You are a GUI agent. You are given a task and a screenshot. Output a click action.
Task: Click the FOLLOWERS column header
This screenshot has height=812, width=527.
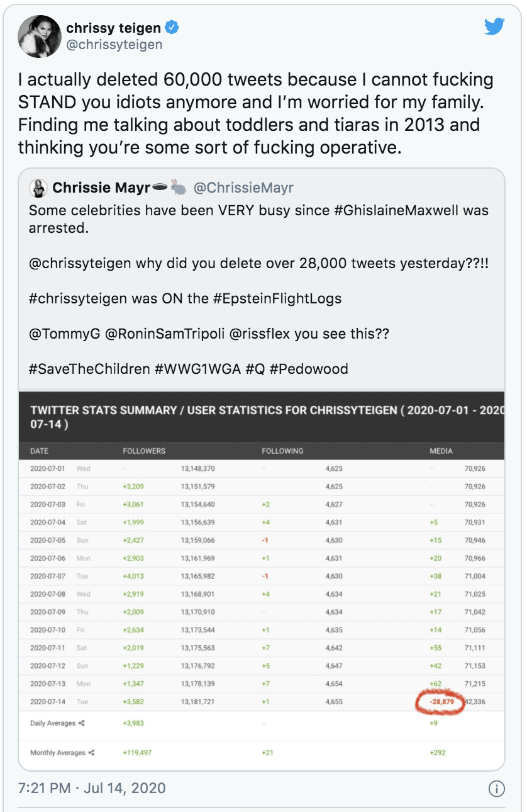pyautogui.click(x=144, y=451)
